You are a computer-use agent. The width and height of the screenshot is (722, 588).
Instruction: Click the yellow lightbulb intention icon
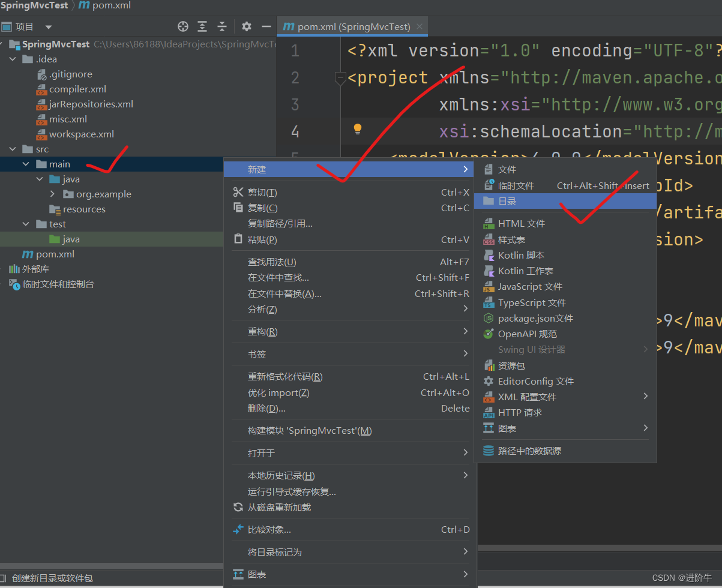coord(357,128)
